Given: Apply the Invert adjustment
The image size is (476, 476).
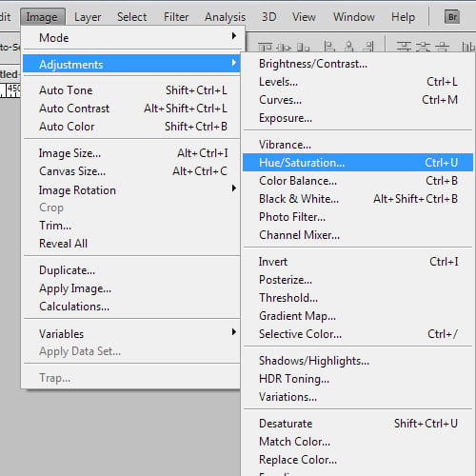Looking at the screenshot, I should pos(358,262).
